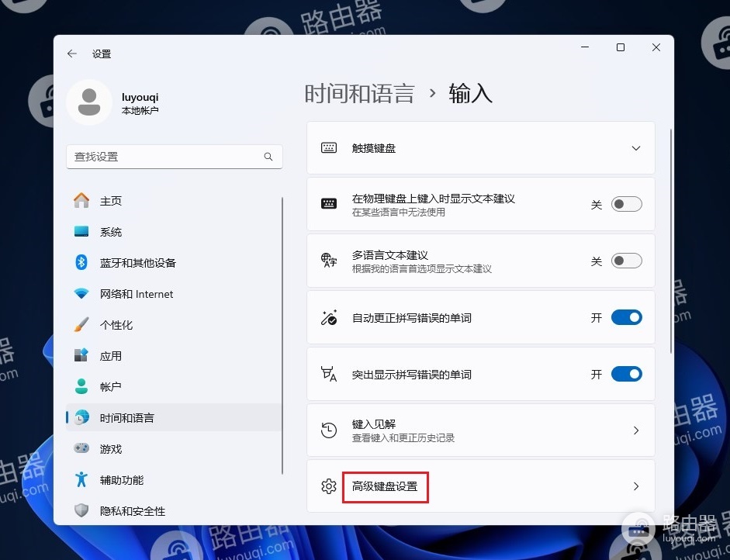Click the luyouqi account name
This screenshot has width=730, height=560.
140,97
